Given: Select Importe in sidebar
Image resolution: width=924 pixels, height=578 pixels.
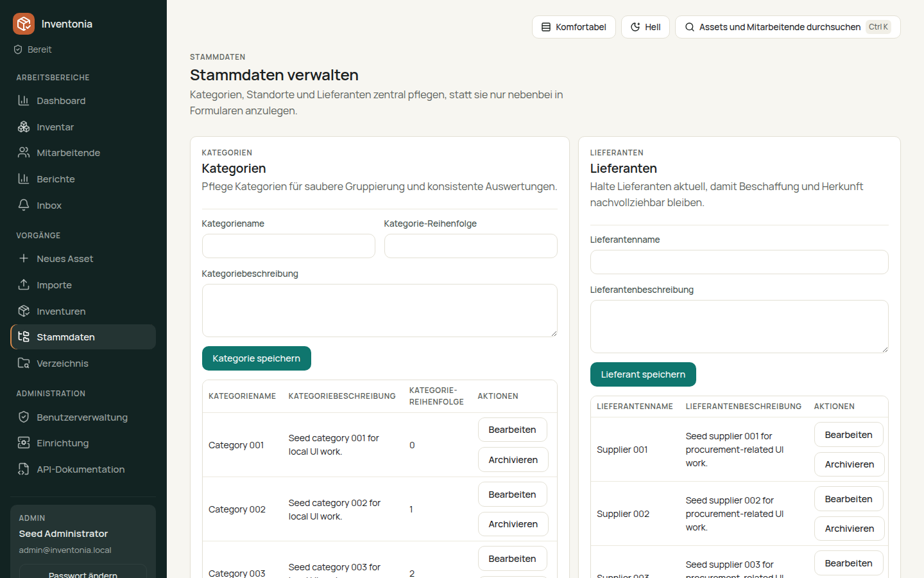Looking at the screenshot, I should 83,285.
